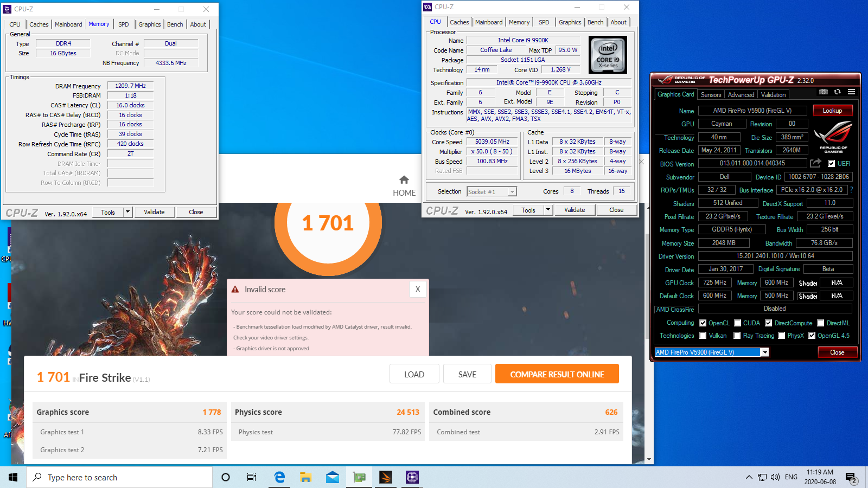Toggle the DirectML checkbox
Screen dimensions: 868x488
pyautogui.click(x=820, y=323)
